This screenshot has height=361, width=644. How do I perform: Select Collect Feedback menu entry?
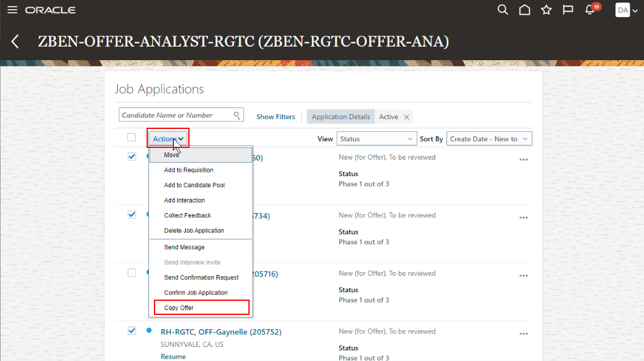pyautogui.click(x=201, y=215)
